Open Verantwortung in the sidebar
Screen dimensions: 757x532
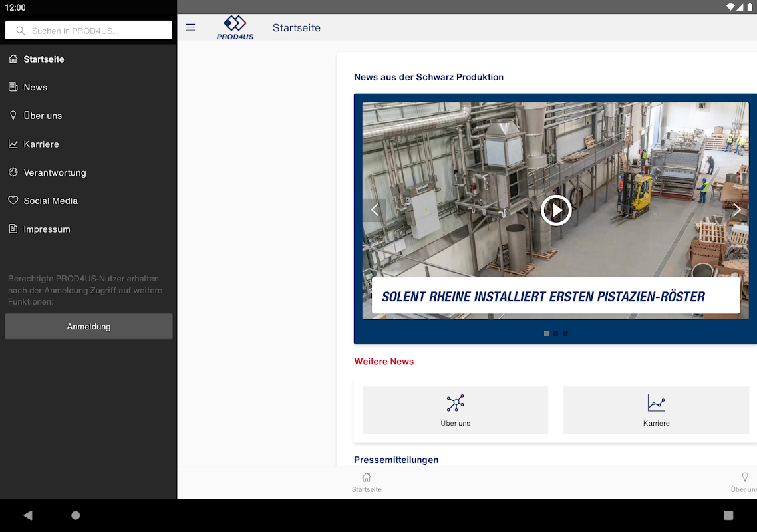pyautogui.click(x=55, y=172)
